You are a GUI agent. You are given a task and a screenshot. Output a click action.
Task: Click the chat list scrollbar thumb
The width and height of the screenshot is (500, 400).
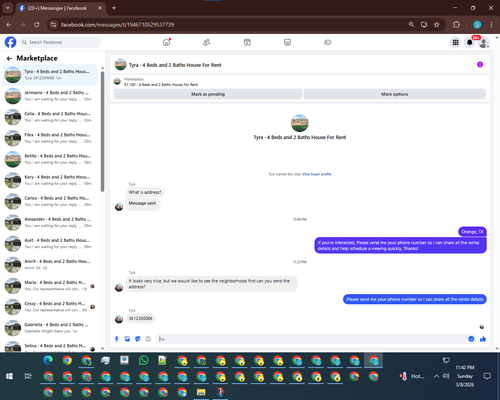coord(102,132)
